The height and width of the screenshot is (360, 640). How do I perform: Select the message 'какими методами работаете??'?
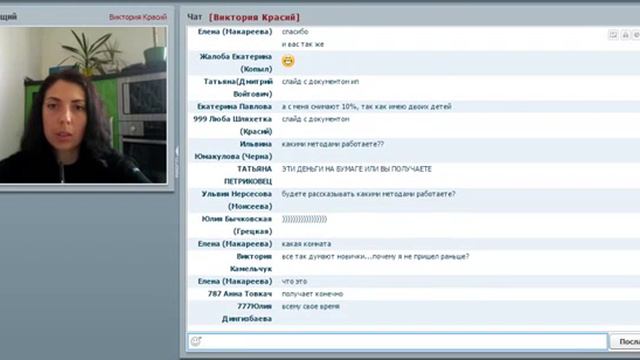click(333, 144)
